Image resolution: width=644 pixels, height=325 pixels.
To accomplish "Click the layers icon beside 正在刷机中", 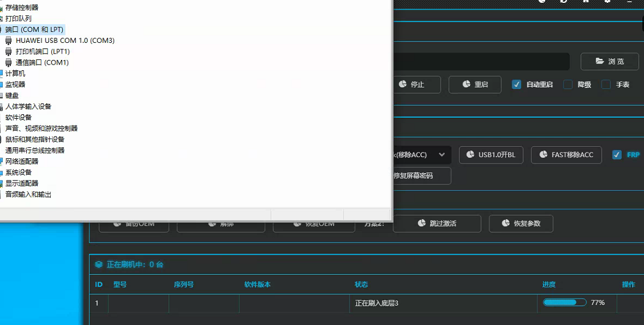I will (99, 264).
